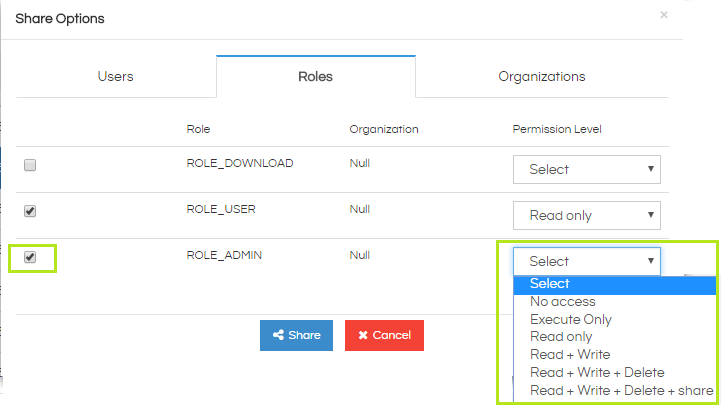
Task: Open the ROLE_USER Read only dropdown
Action: coord(587,215)
